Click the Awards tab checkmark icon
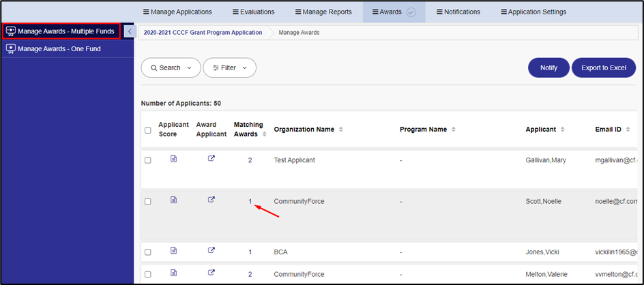The width and height of the screenshot is (644, 285). click(x=411, y=12)
